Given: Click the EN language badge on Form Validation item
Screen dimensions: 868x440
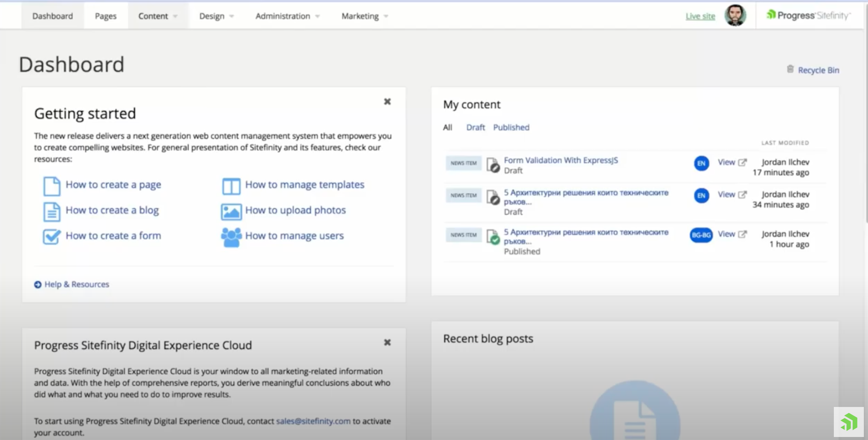Looking at the screenshot, I should coord(701,163).
